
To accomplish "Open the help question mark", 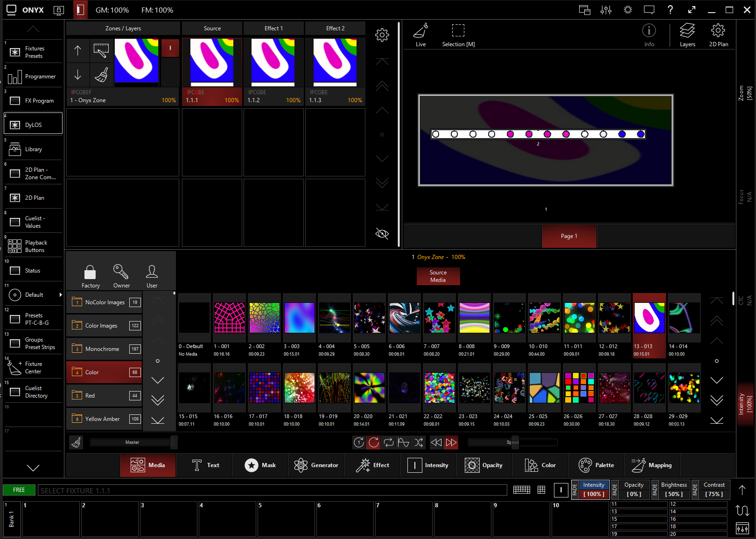I will pyautogui.click(x=670, y=10).
